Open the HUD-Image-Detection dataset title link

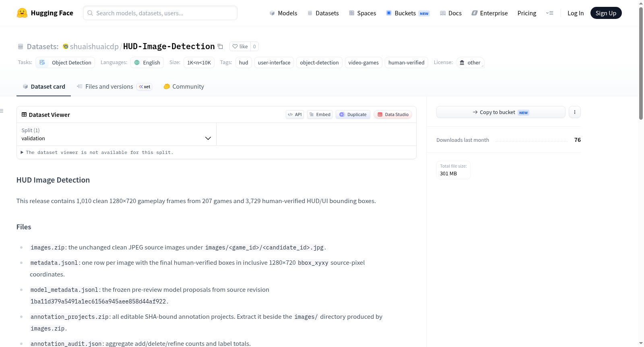[169, 46]
